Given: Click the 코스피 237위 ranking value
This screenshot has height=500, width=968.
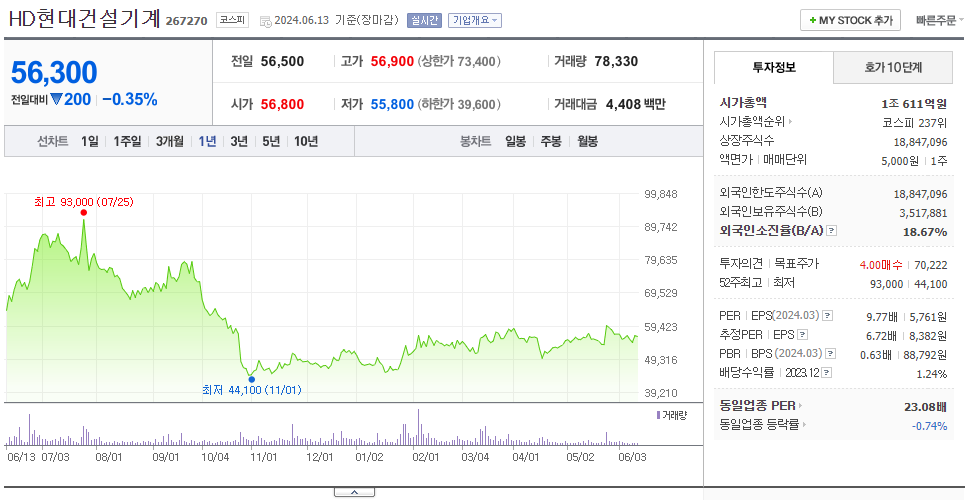Looking at the screenshot, I should (x=915, y=122).
